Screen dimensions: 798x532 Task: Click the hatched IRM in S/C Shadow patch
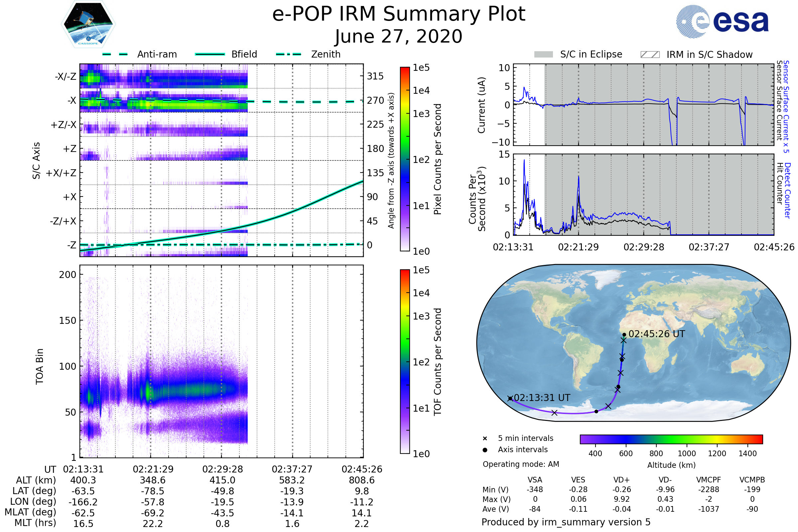(x=650, y=55)
